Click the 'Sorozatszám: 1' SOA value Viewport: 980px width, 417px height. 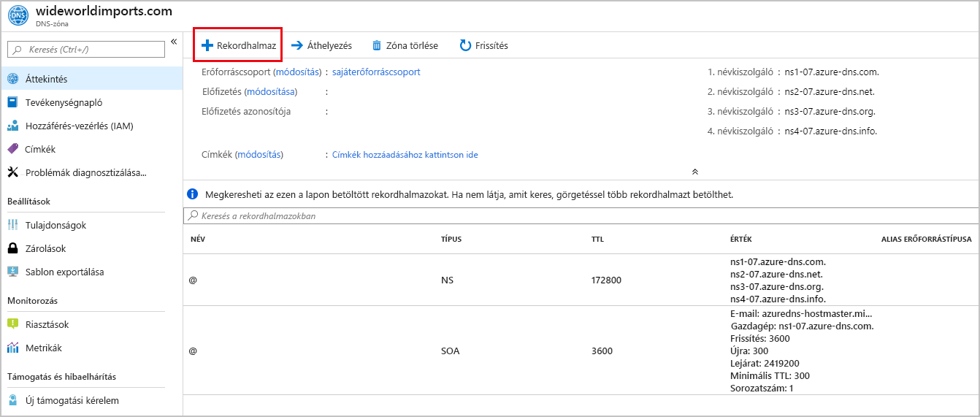pos(762,388)
